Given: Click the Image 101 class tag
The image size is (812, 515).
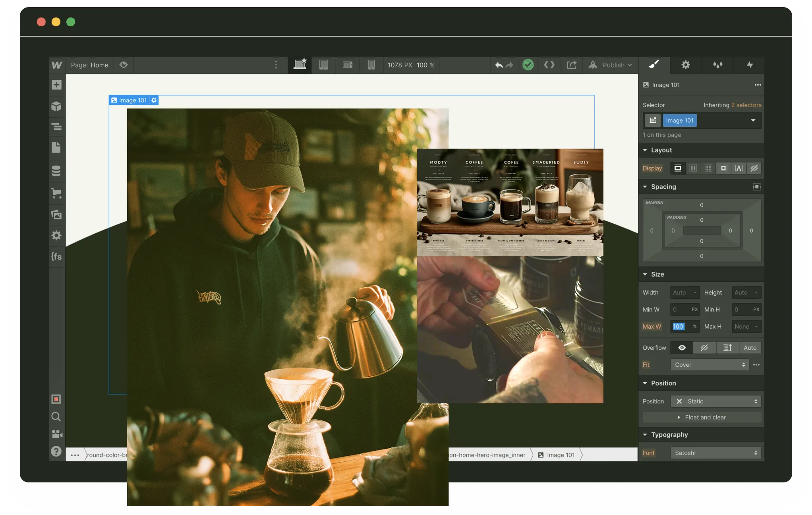Looking at the screenshot, I should pyautogui.click(x=680, y=120).
